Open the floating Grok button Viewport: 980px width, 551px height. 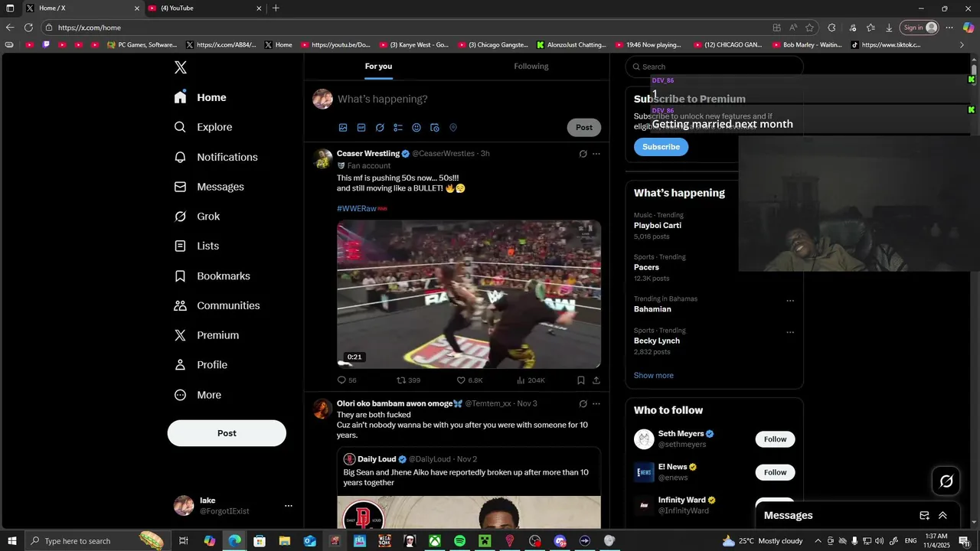click(x=946, y=481)
